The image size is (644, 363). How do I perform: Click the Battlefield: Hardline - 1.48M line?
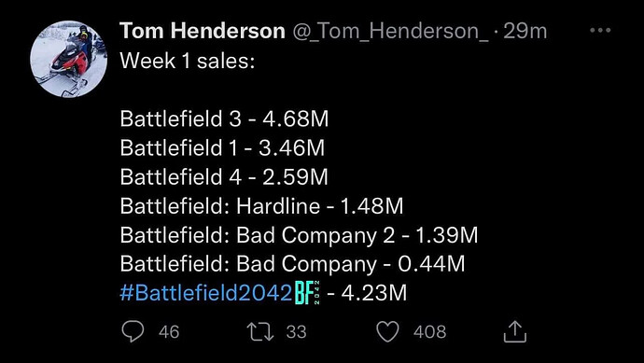tap(261, 205)
